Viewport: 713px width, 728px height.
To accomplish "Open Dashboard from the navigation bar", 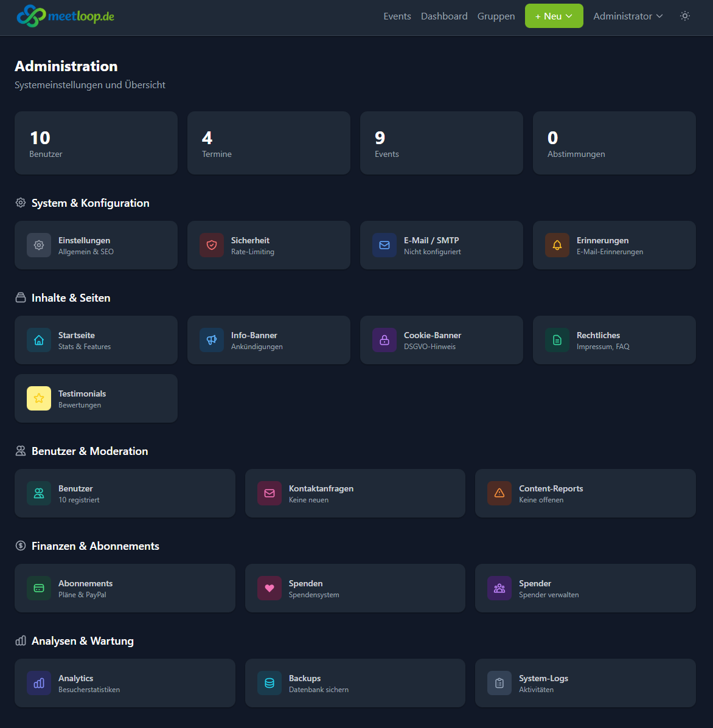I will coord(444,16).
